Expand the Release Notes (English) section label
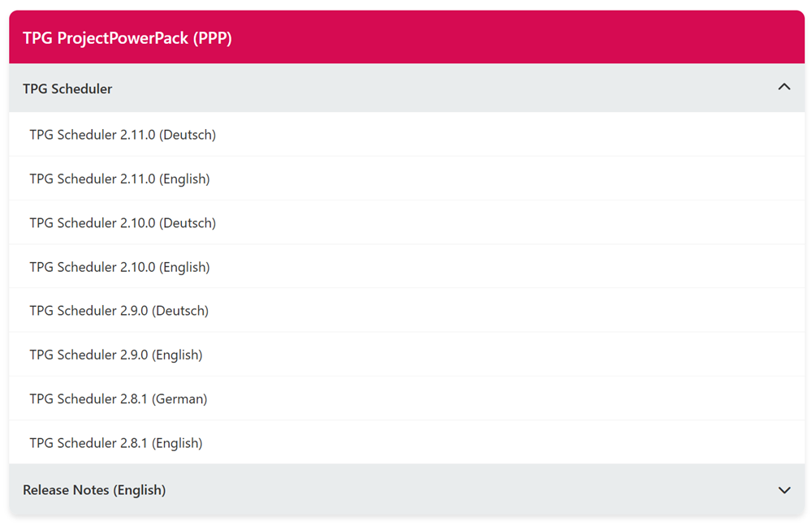812x525 pixels. 94,490
